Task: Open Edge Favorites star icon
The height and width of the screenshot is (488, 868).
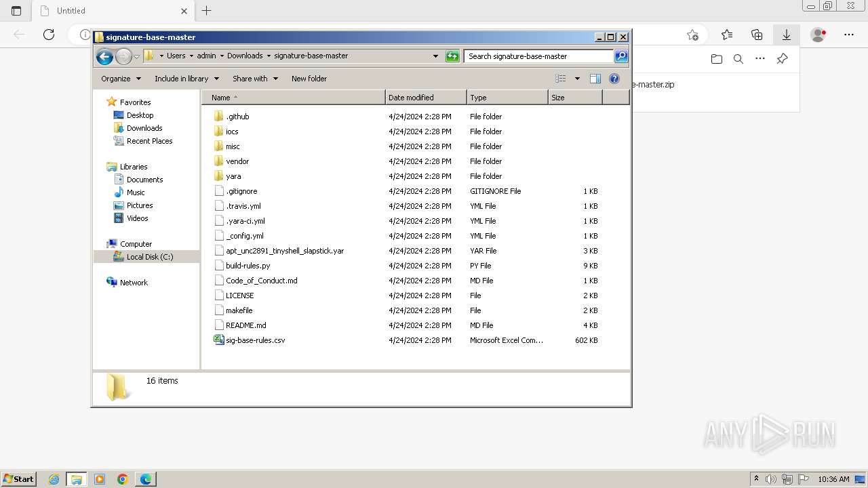Action: pyautogui.click(x=727, y=35)
